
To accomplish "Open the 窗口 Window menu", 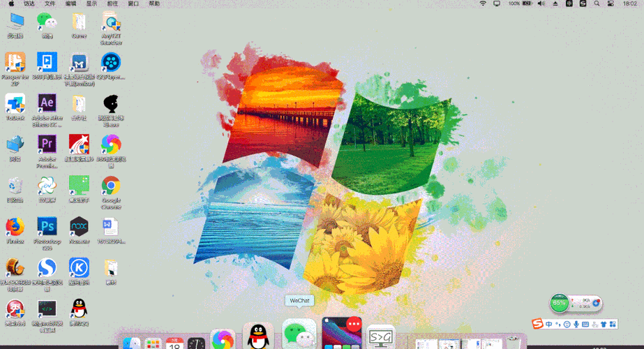I will 133,3.
